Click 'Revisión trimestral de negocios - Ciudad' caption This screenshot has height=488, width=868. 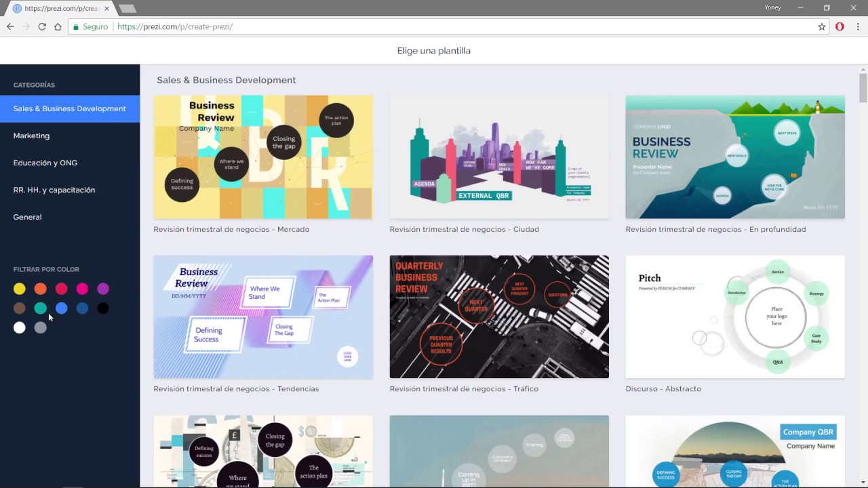pos(465,229)
